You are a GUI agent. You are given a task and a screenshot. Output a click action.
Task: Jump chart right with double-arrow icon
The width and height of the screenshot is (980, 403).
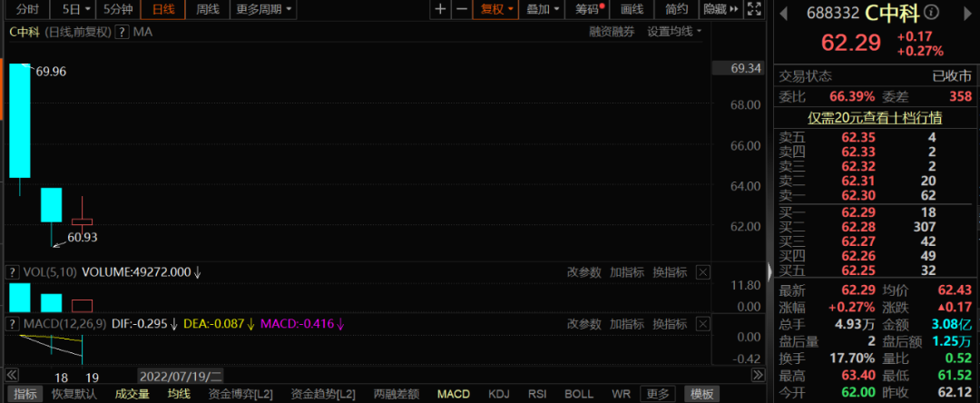[x=758, y=375]
